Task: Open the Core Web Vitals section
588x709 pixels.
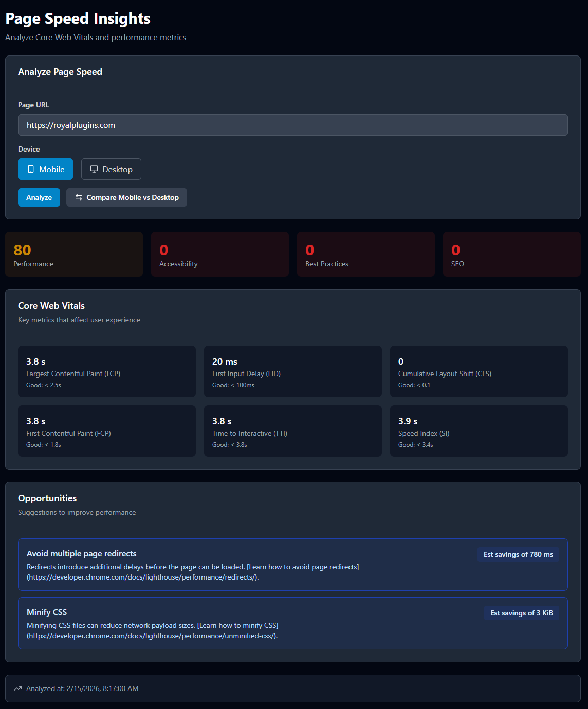Action: point(51,305)
